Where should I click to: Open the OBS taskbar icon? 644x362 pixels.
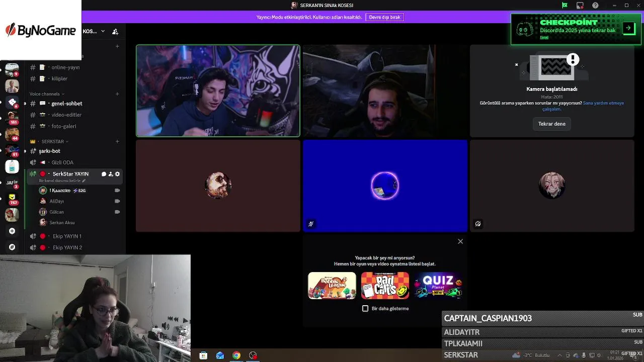(253, 355)
